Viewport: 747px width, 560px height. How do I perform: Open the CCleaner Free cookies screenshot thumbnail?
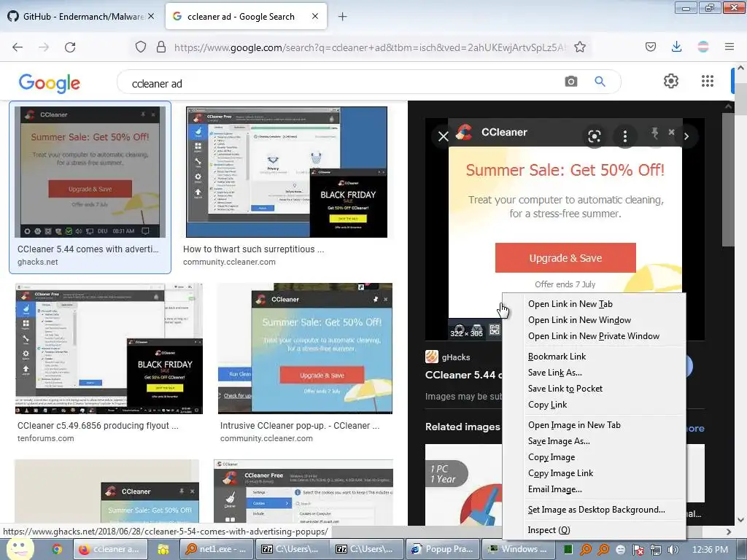coord(303,492)
